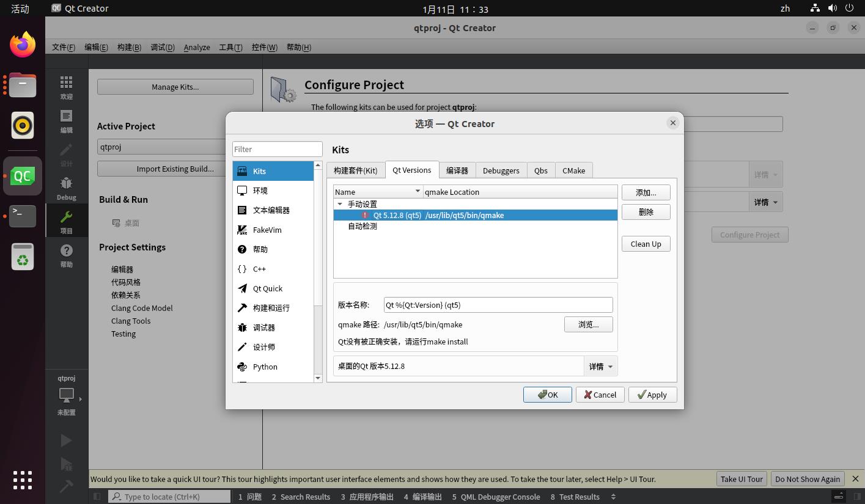
Task: Select the Qt 5.12.8 (qt5) row
Action: point(476,215)
